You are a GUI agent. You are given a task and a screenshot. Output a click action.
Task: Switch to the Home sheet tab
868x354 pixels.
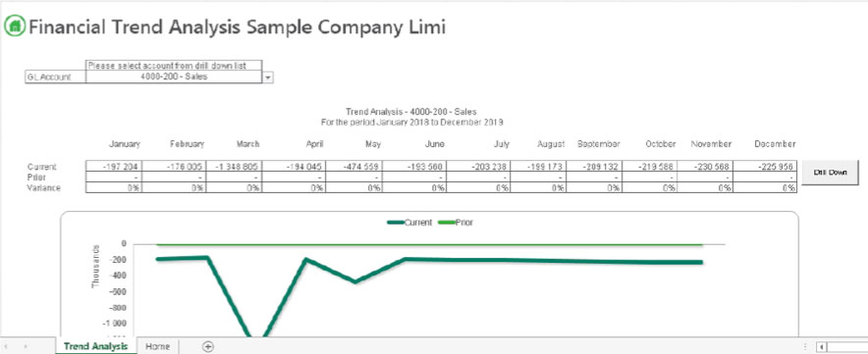(157, 346)
